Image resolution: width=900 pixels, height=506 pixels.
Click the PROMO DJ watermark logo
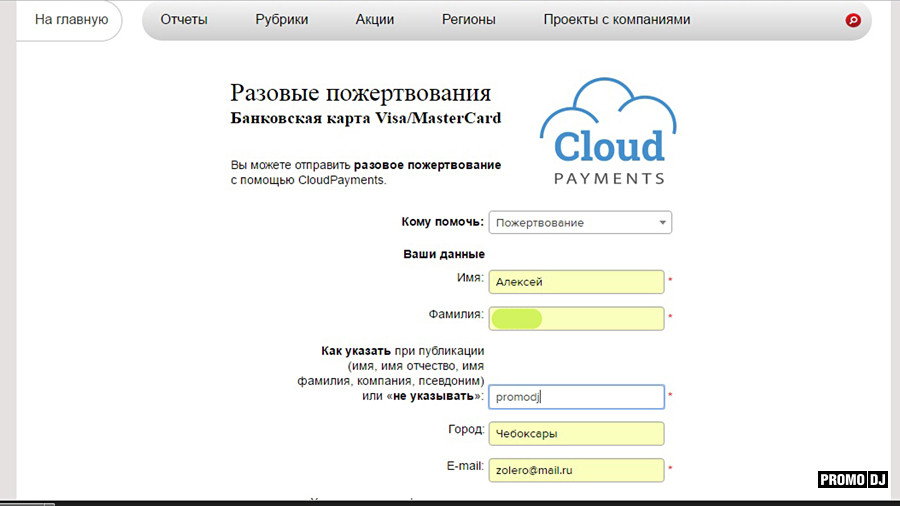click(x=853, y=479)
